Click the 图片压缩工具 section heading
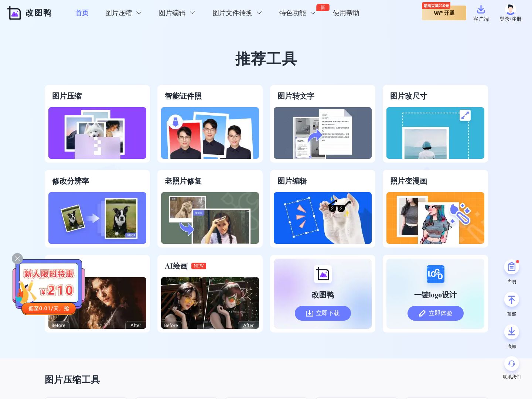 point(72,380)
